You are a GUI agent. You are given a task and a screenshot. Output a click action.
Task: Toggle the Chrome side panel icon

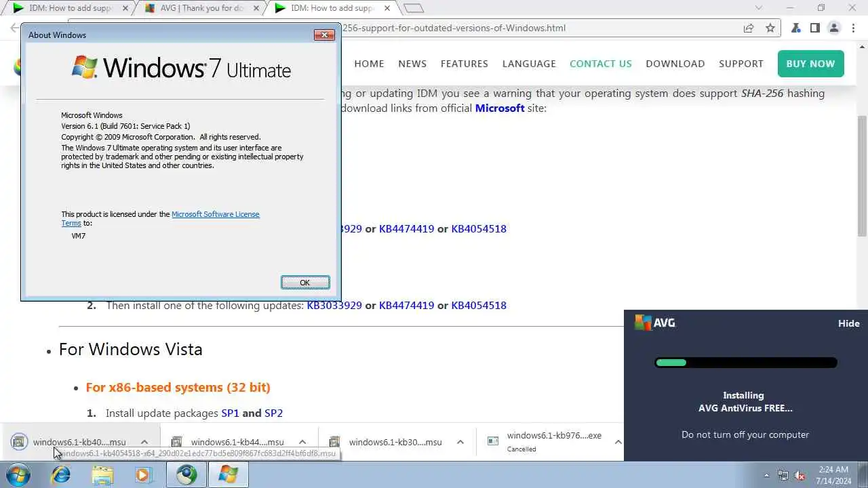[815, 28]
